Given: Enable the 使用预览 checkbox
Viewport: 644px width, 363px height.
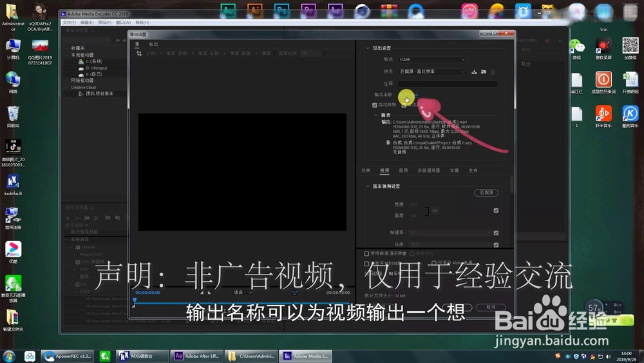Looking at the screenshot, I should 412,253.
